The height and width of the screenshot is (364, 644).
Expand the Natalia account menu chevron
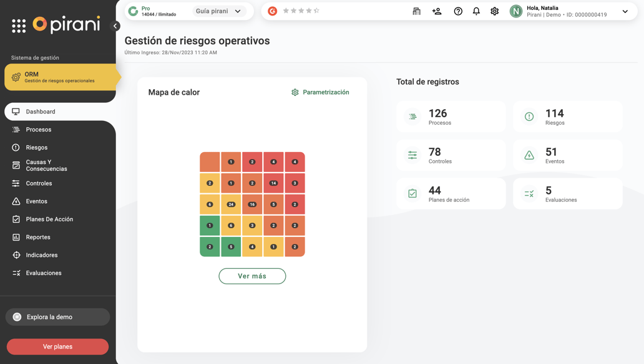tap(625, 11)
